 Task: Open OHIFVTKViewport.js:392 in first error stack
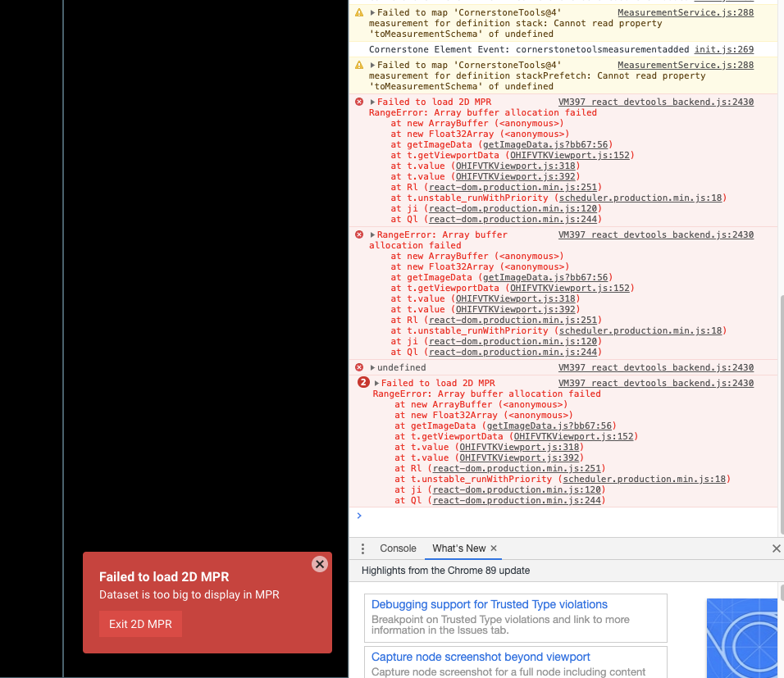pyautogui.click(x=516, y=176)
